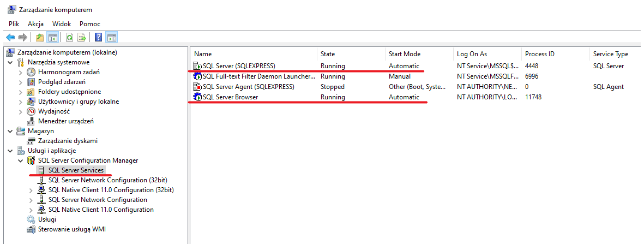Open the Akcja menu
Viewport: 644px width, 244px height.
point(36,24)
